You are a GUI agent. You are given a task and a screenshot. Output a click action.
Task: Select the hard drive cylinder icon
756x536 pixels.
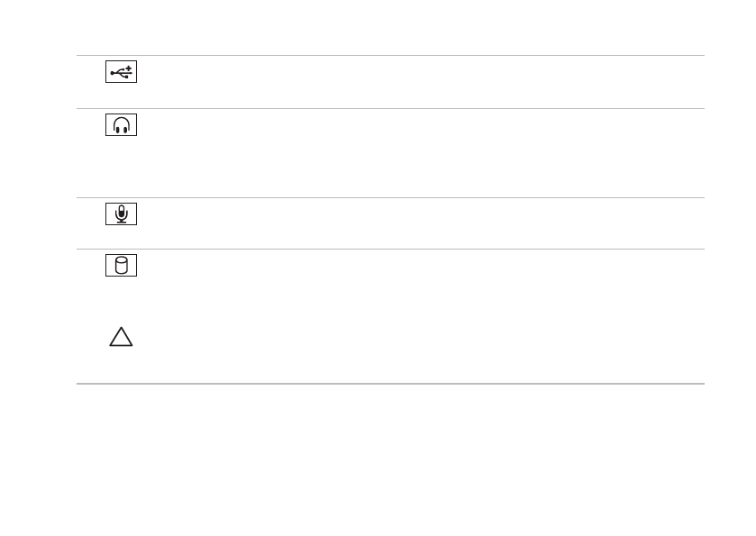tap(121, 266)
